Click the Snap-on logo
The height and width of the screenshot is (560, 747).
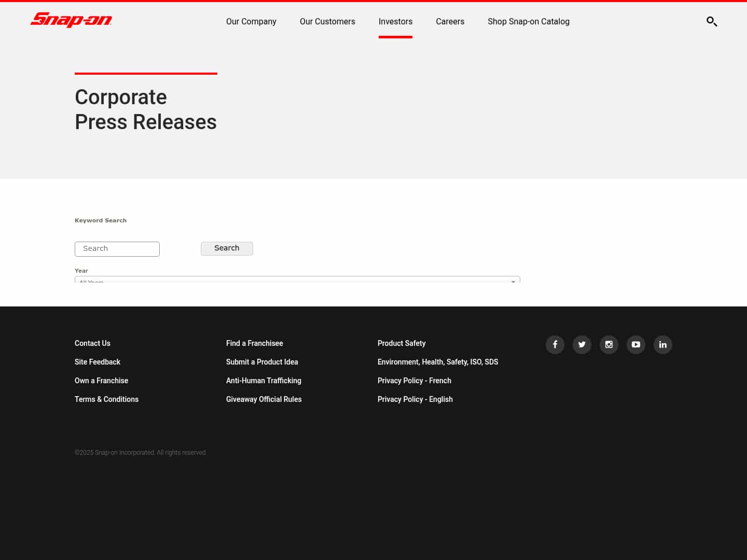pos(71,20)
